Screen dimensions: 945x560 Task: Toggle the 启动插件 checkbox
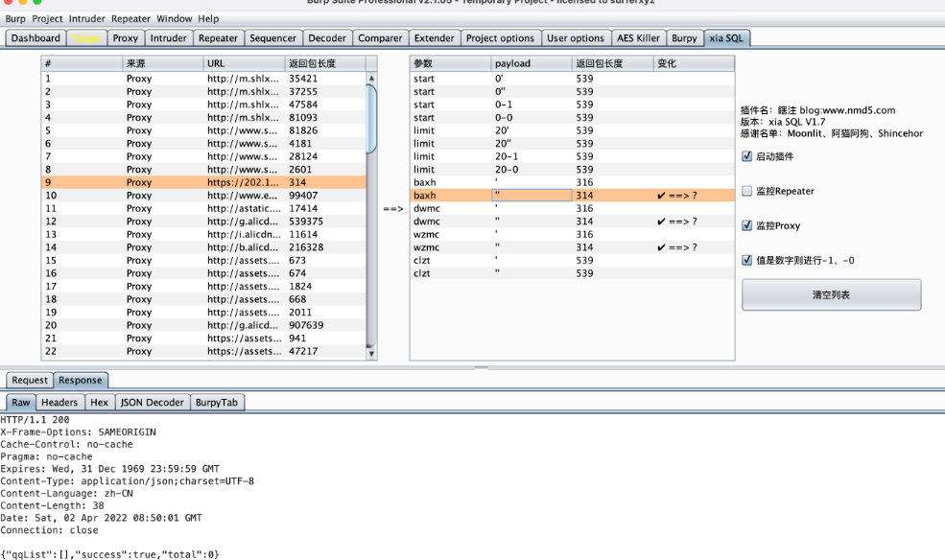pyautogui.click(x=747, y=156)
